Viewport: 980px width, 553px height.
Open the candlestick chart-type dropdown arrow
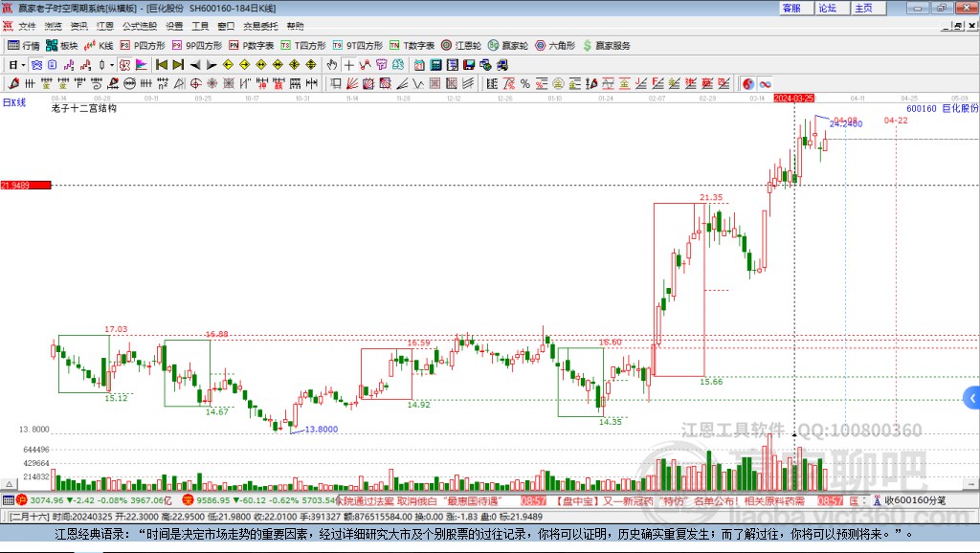click(112, 65)
